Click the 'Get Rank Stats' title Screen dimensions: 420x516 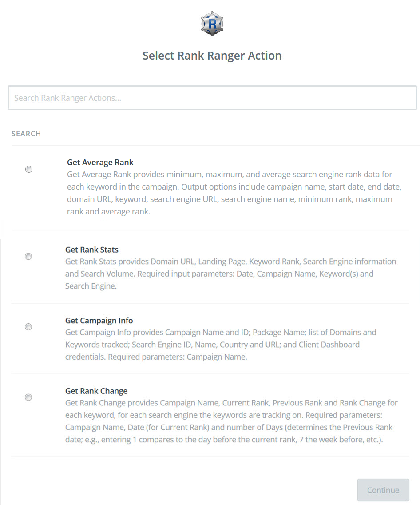pos(92,250)
